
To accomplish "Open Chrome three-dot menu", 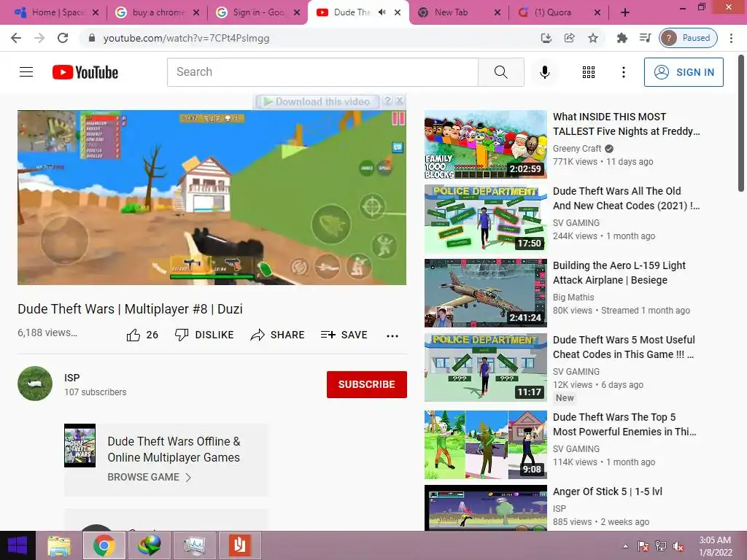I will tap(731, 38).
